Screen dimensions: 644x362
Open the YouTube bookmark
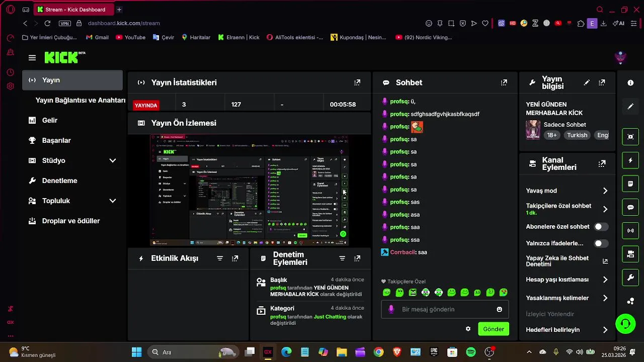(130, 37)
